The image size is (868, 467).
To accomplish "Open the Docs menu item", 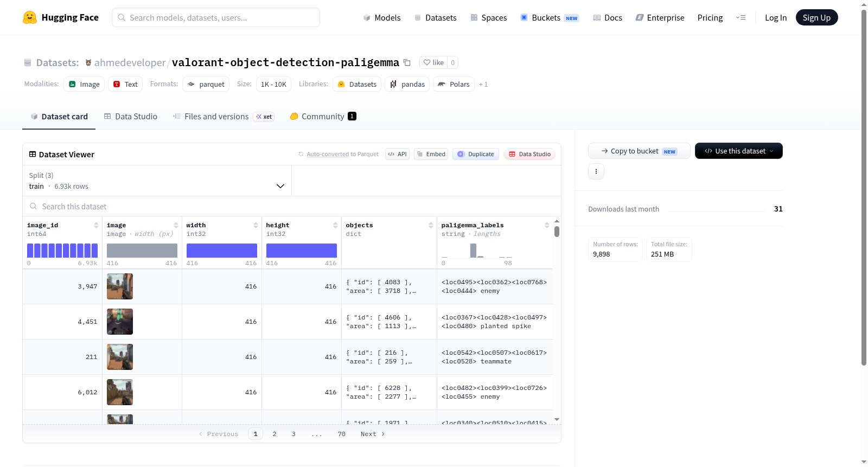I will tap(608, 18).
